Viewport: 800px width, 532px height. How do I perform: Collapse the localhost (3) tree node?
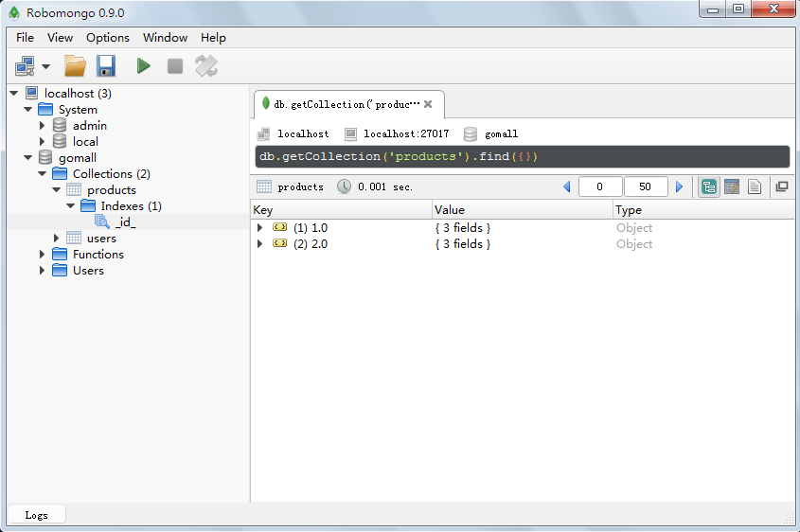14,94
